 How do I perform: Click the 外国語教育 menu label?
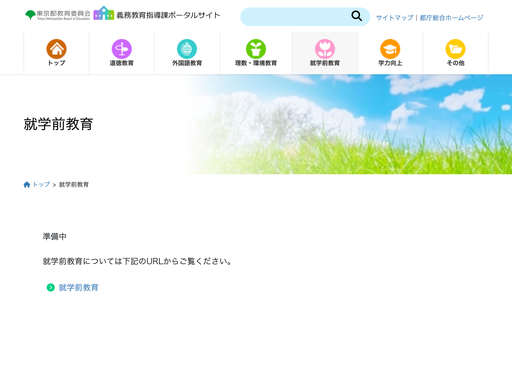click(187, 63)
